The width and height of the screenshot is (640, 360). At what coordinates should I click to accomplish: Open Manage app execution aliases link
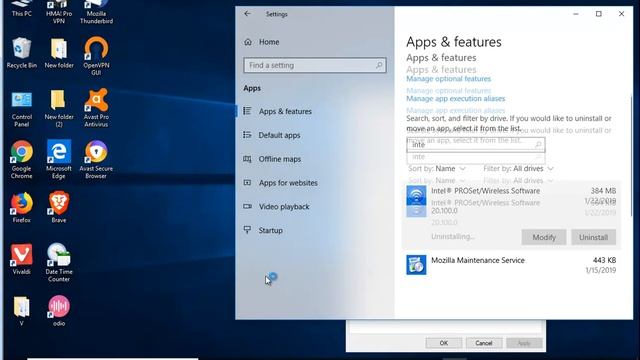point(456,98)
